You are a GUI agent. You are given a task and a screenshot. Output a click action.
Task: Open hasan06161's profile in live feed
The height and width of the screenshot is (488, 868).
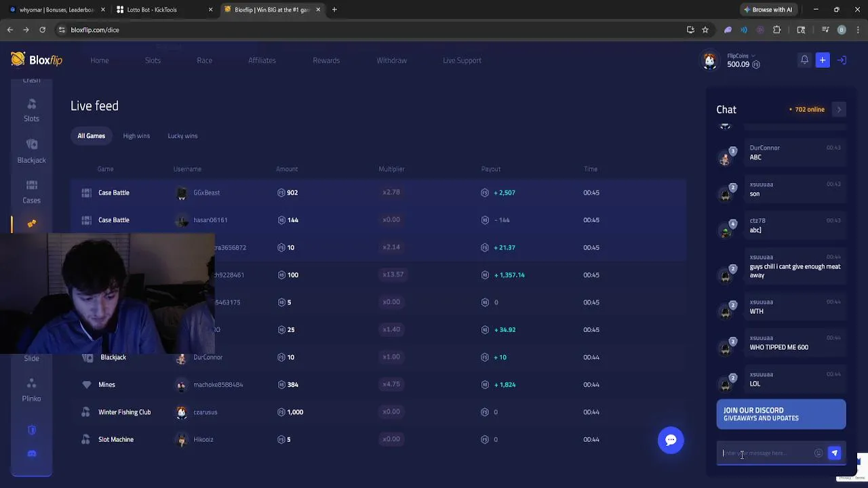point(210,220)
